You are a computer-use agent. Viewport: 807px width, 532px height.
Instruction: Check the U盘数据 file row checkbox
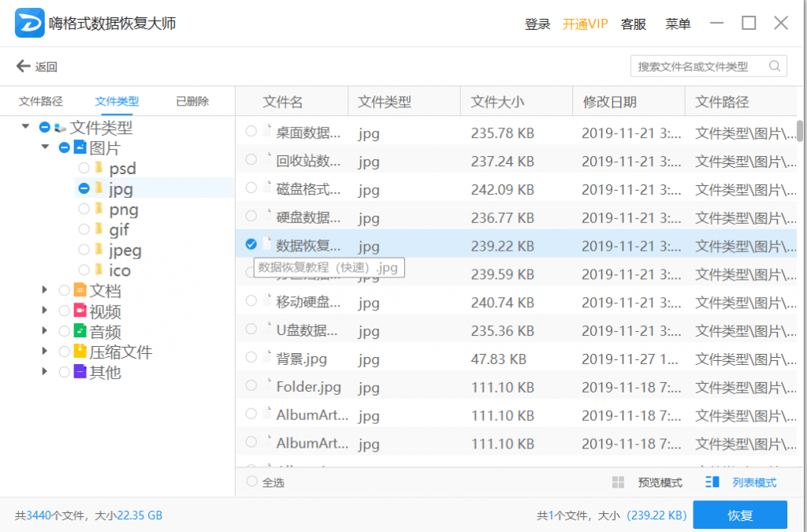click(251, 328)
